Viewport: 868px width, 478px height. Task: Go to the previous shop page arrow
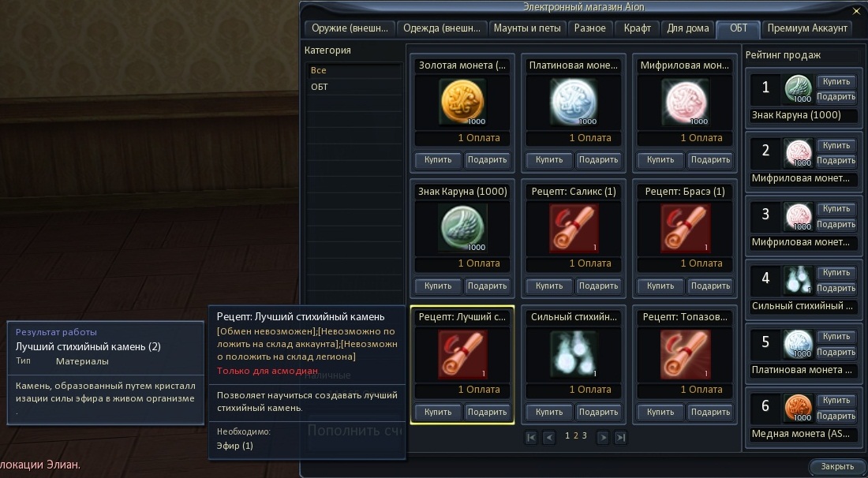[x=548, y=437]
